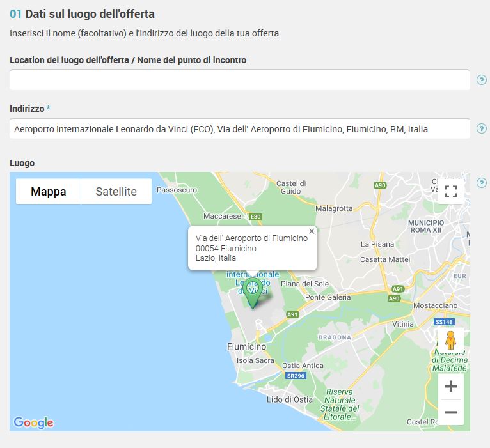Zoom in the map with plus button
Screen dimensions: 490x448
tap(450, 386)
